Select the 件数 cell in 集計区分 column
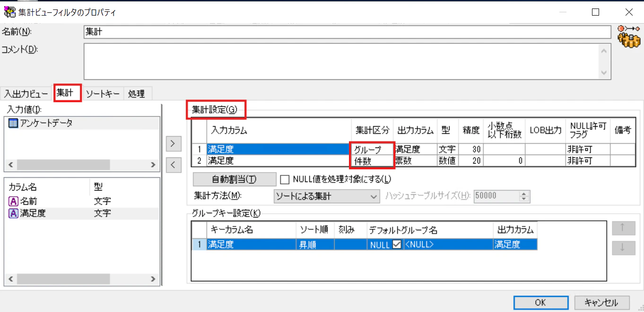This screenshot has width=644, height=312. [373, 160]
